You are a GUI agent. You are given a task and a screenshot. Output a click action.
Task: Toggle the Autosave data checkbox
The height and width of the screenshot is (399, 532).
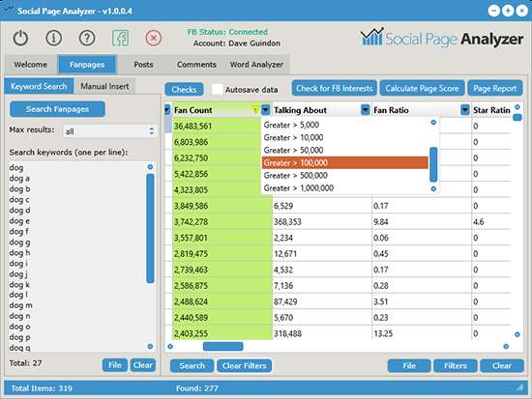[217, 90]
